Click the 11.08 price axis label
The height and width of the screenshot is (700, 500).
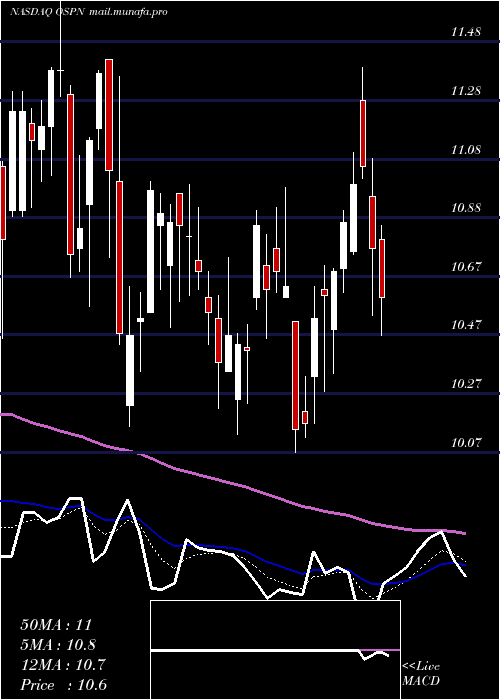pyautogui.click(x=466, y=150)
